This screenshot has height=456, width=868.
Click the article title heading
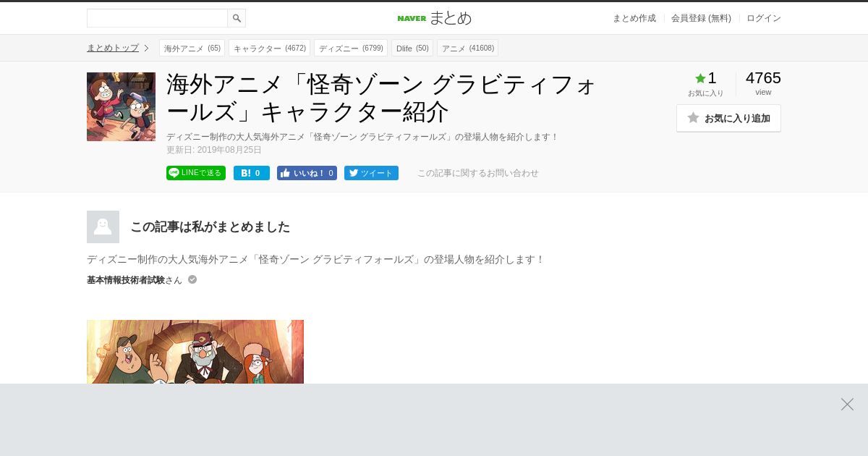382,98
